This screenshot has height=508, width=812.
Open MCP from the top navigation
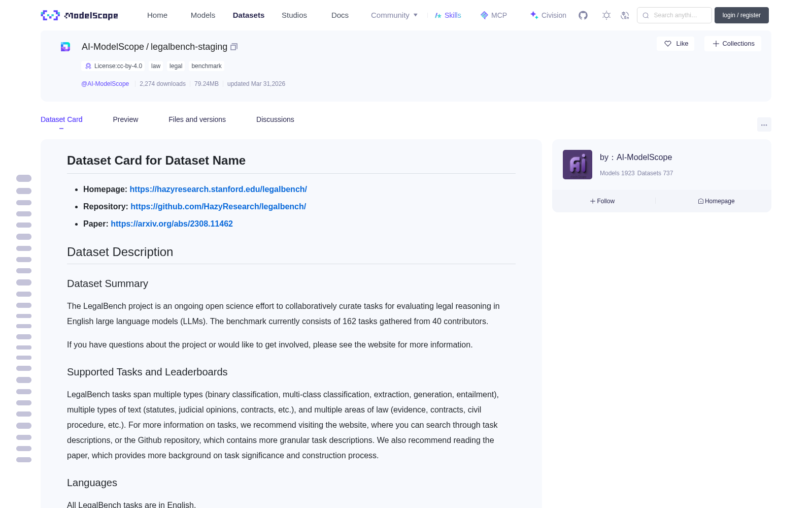494,15
